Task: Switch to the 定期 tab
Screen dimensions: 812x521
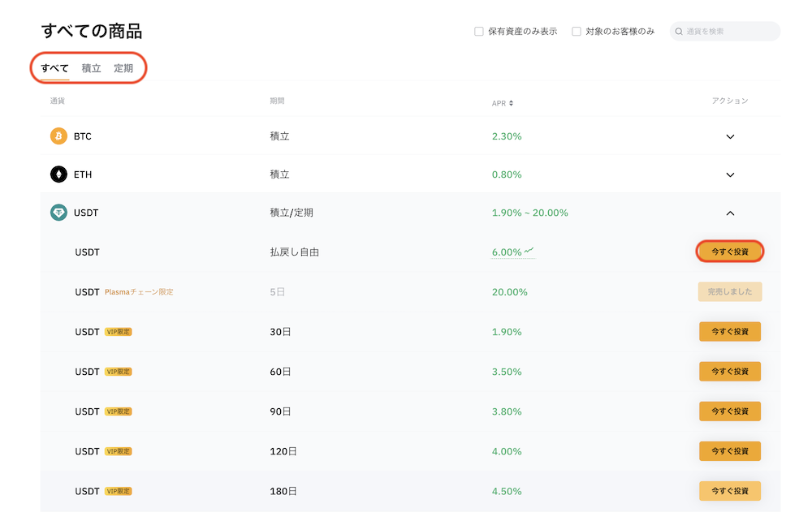Action: point(123,68)
